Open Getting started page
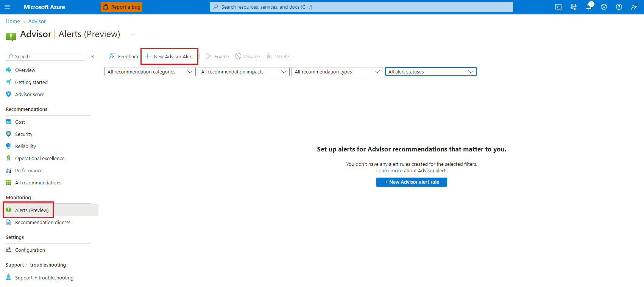Screen dimensions: 644x287 coord(31,82)
